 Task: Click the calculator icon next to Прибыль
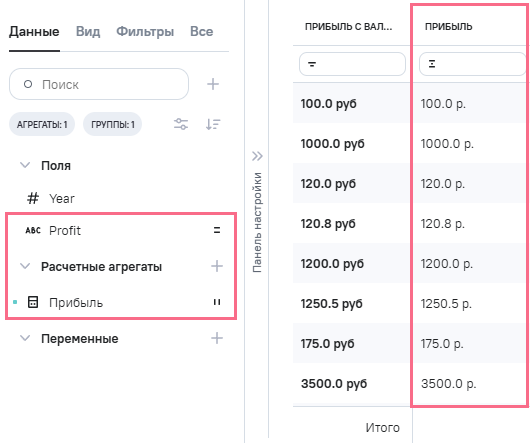coord(33,302)
